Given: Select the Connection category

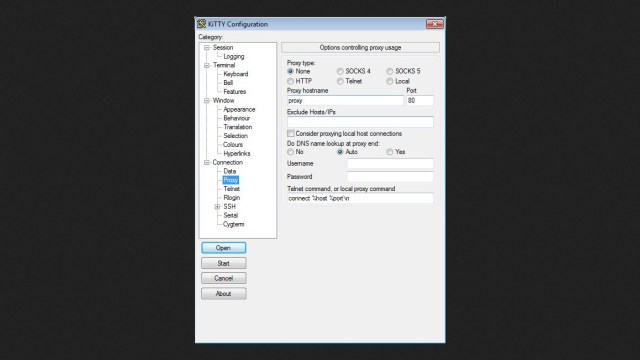Looking at the screenshot, I should click(227, 162).
